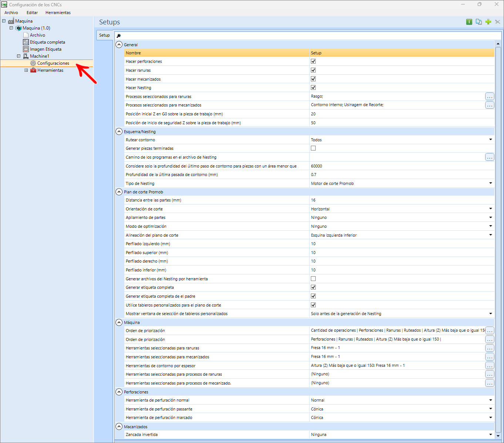Click the scrollbar up arrow
The image size is (504, 443).
click(498, 44)
